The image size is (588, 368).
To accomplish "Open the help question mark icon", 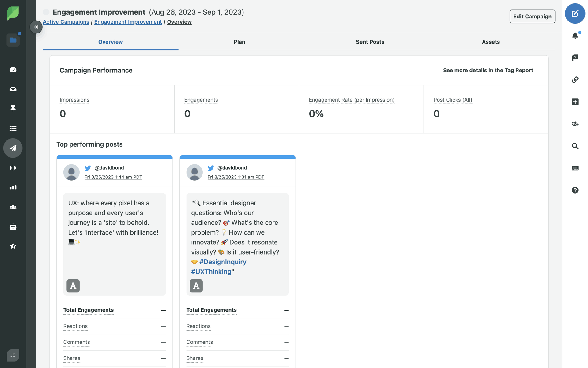I will coord(575,190).
